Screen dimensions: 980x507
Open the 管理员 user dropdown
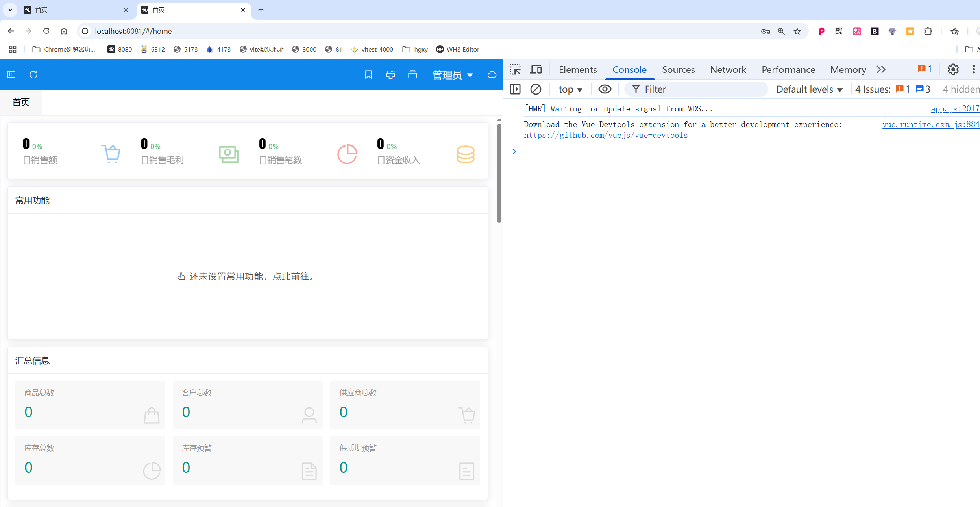pos(452,75)
